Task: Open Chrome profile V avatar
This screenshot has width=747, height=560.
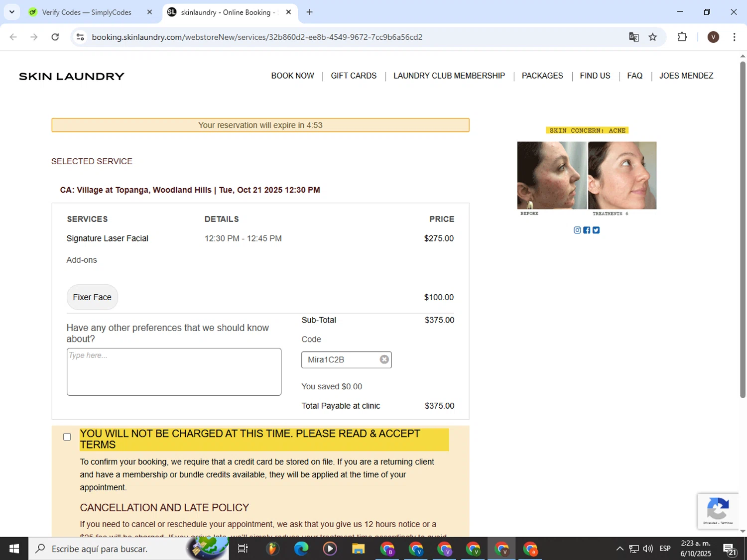Action: click(713, 37)
